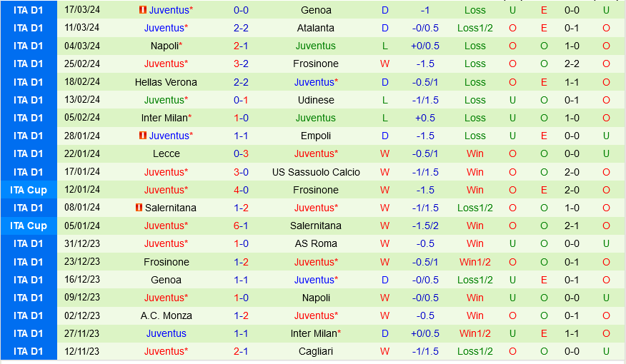Open the Lecce team link
The image size is (626, 364).
(x=166, y=153)
